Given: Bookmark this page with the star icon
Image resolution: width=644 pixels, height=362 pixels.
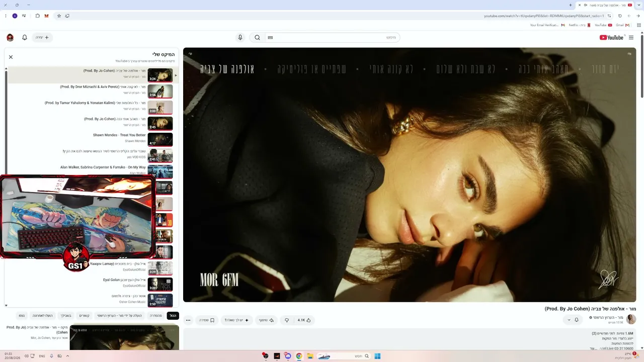Looking at the screenshot, I should [59, 16].
